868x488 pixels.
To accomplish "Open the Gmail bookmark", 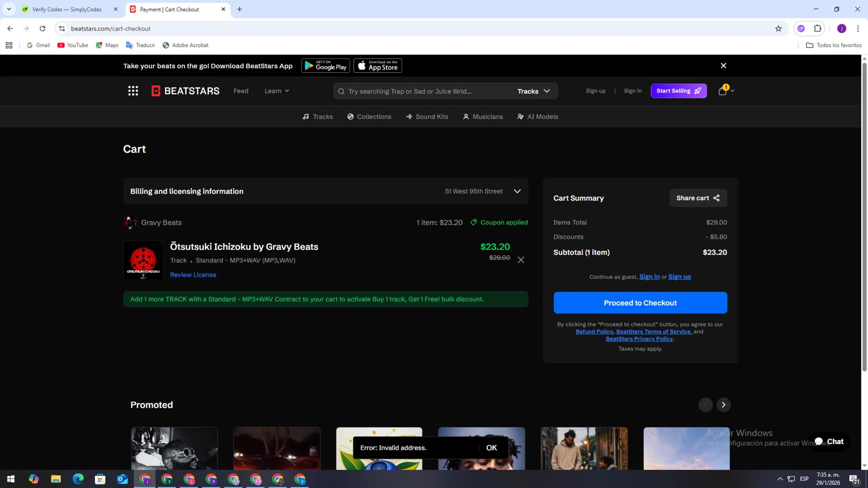I will pos(38,45).
